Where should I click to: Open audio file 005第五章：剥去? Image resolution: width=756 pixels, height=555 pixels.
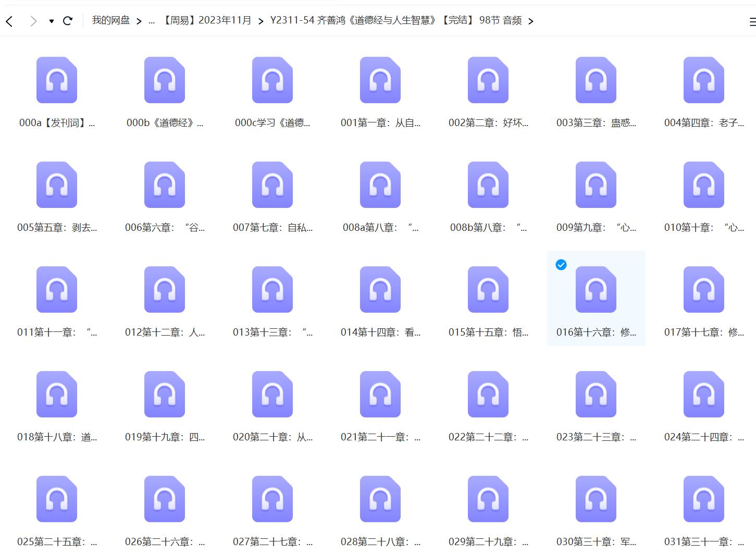(56, 184)
